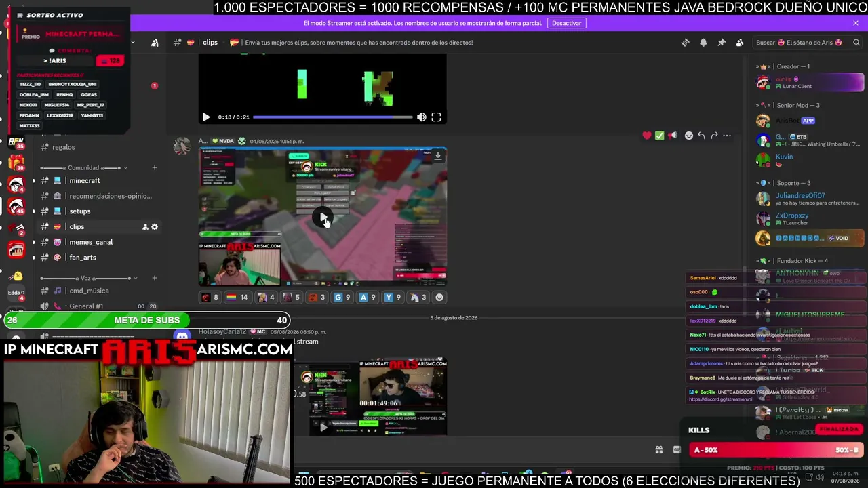
Task: Open the channel threads icon in header
Action: [x=685, y=43]
